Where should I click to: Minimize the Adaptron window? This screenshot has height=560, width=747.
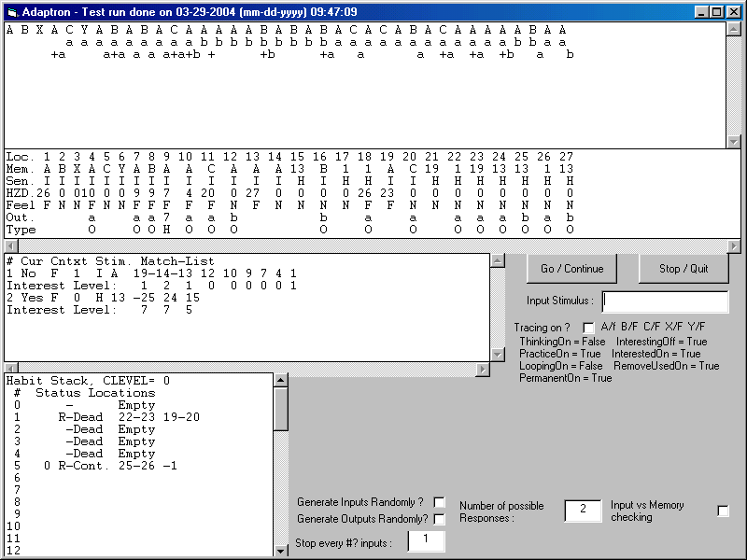[701, 12]
